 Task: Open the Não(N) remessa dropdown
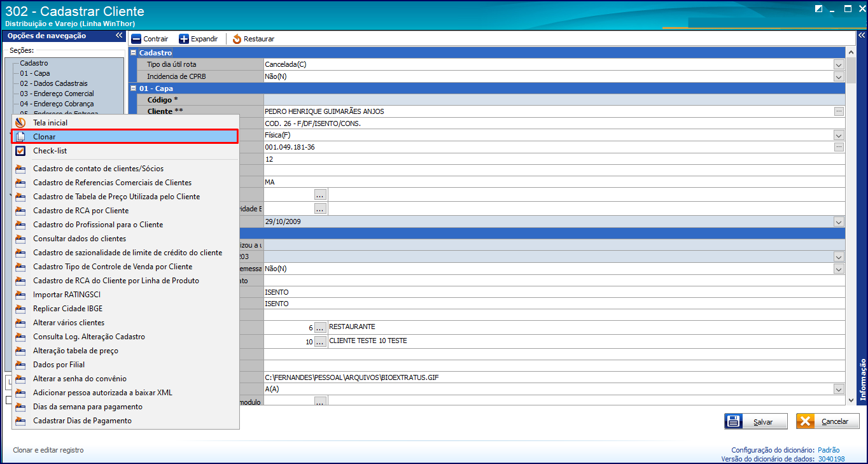[x=839, y=269]
